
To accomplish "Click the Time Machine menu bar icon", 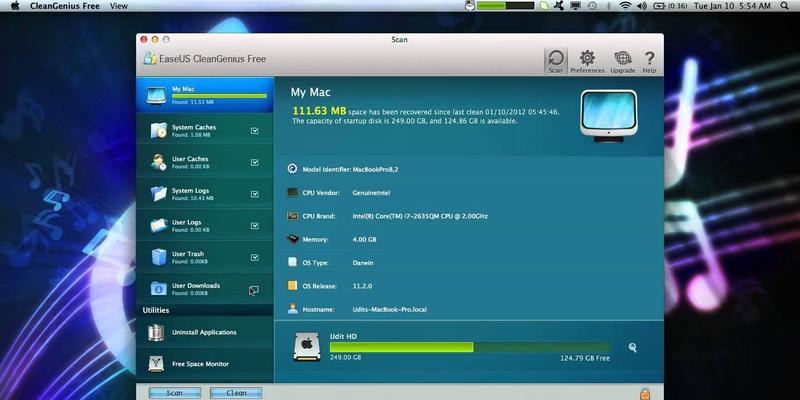I will 592,6.
